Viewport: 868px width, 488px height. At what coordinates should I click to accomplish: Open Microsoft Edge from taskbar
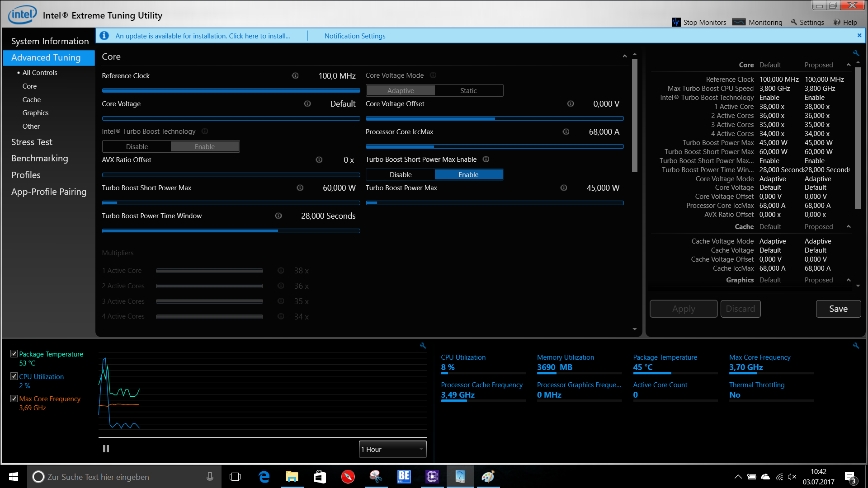(264, 477)
